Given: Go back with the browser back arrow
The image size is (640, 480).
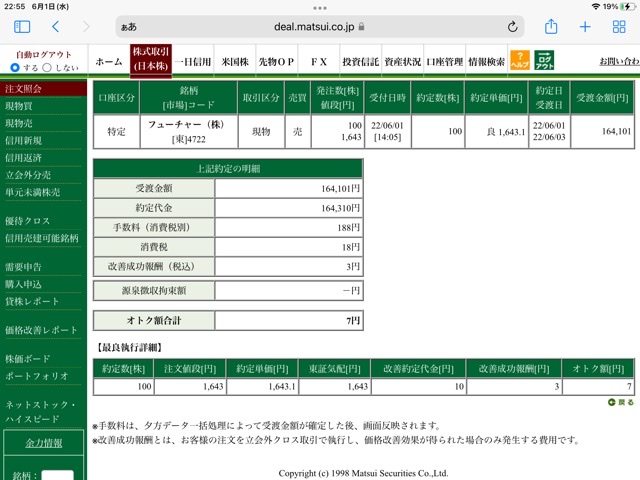Looking at the screenshot, I should pyautogui.click(x=56, y=27).
